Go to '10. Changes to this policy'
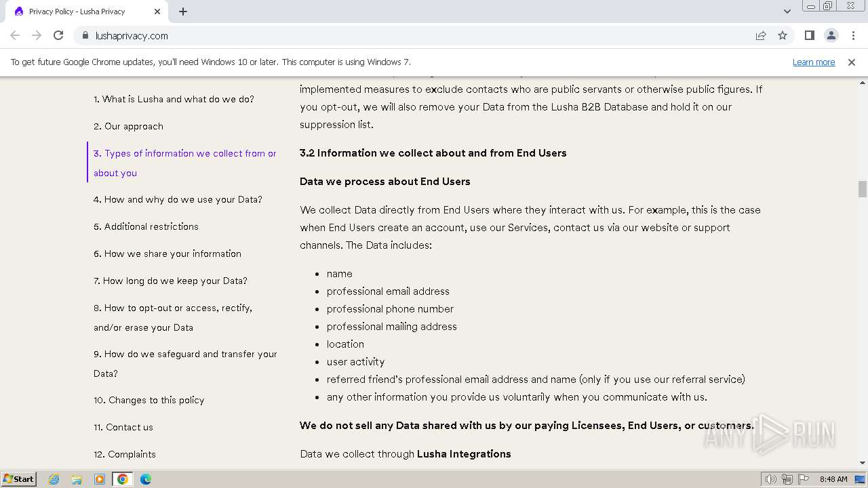Screen dimensions: 868x488 [x=149, y=400]
